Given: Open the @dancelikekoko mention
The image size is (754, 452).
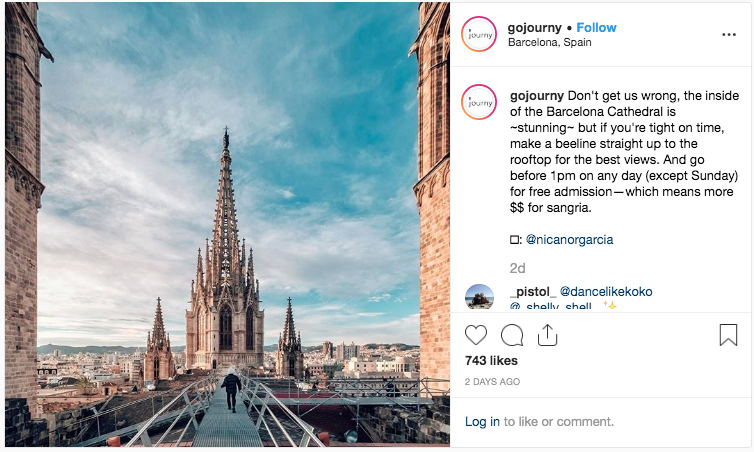Looking at the screenshot, I should 606,291.
